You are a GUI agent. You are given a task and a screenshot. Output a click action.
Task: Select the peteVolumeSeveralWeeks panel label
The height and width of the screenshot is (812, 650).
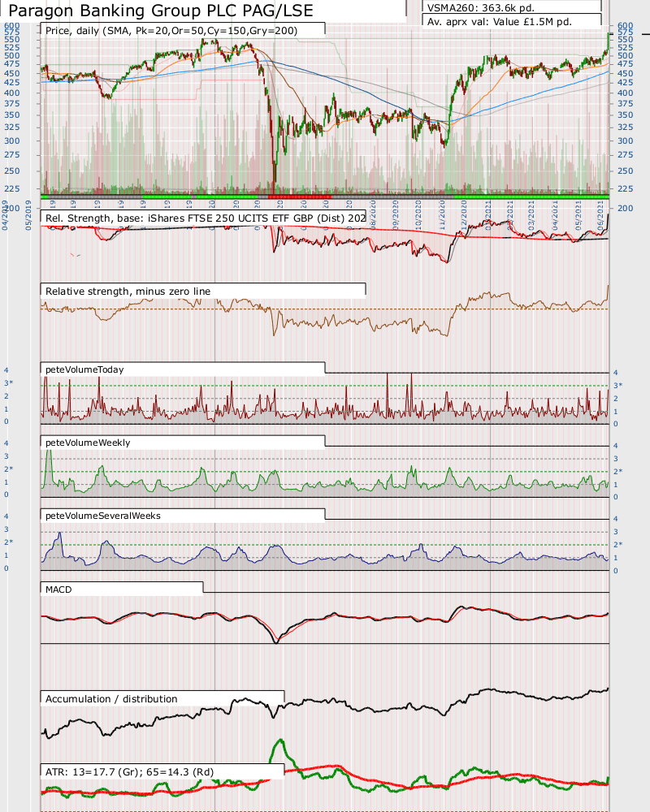[x=102, y=516]
